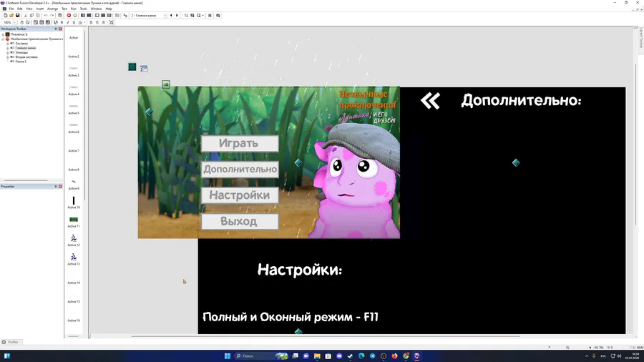644x362 pixels.
Task: Click the Полный и Оконный режим - F11 text
Action: coord(291,317)
